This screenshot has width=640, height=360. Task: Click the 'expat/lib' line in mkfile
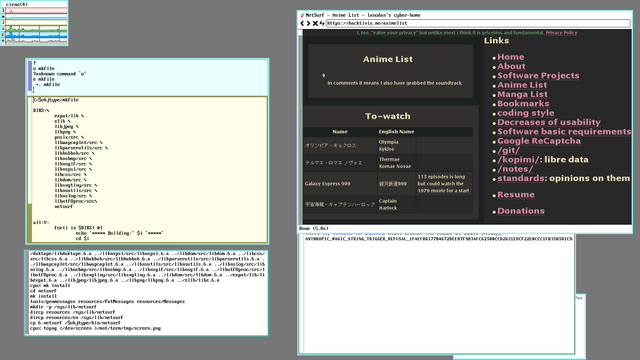coord(69,116)
